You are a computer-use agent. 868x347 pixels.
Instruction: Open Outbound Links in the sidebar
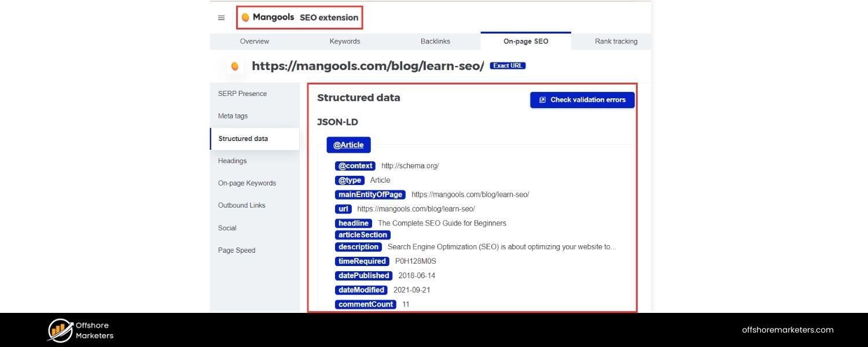coord(241,206)
